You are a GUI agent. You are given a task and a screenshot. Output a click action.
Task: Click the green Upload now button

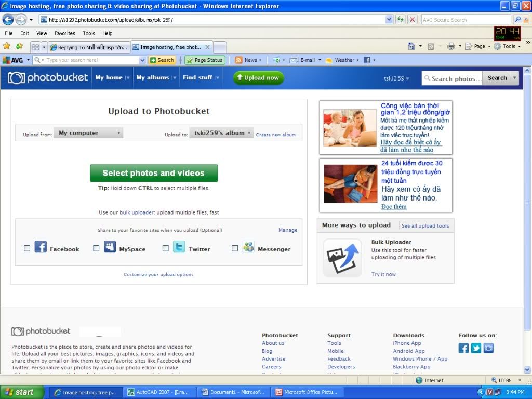coord(258,78)
